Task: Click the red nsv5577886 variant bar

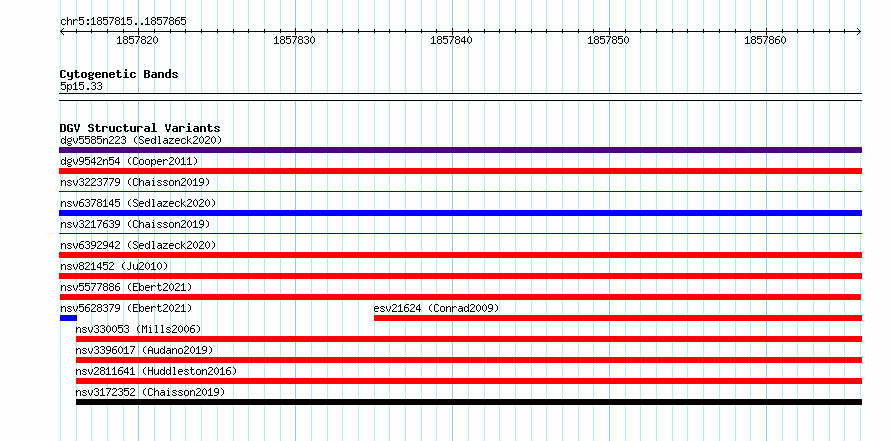Action: [460, 297]
